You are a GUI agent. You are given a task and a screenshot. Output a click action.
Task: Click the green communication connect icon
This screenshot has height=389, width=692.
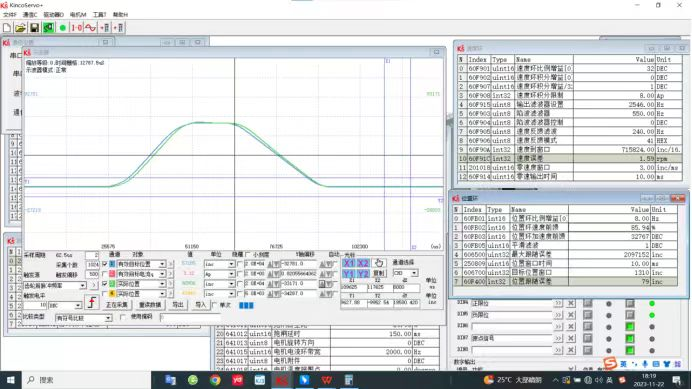[48, 28]
